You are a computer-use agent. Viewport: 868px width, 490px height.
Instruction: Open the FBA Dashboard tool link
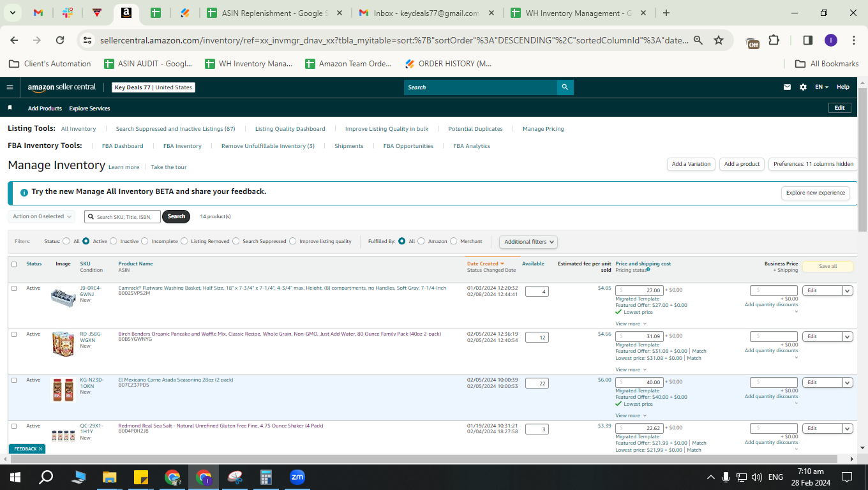point(123,146)
